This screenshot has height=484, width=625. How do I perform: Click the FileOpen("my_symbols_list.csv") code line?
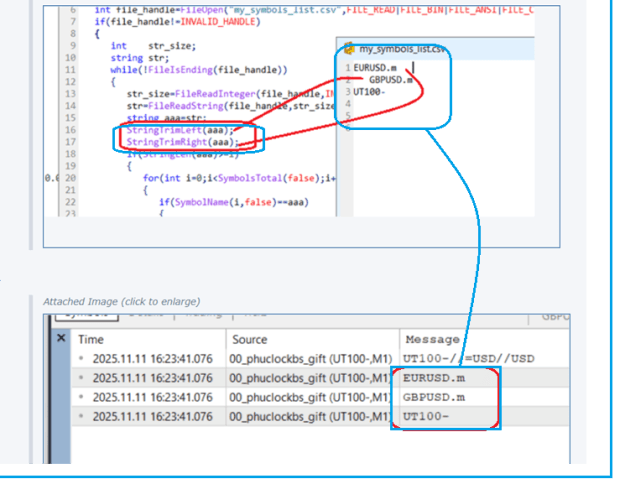point(314,10)
